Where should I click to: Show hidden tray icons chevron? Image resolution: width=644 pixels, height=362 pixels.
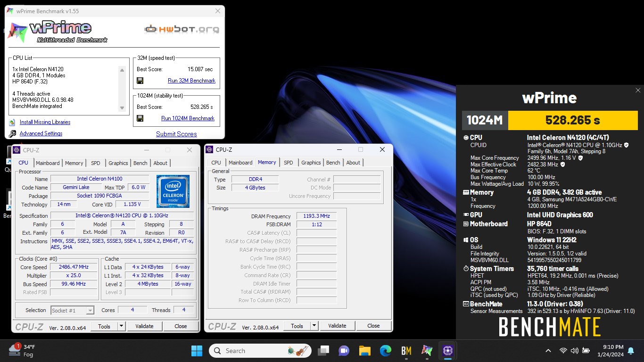(548, 351)
